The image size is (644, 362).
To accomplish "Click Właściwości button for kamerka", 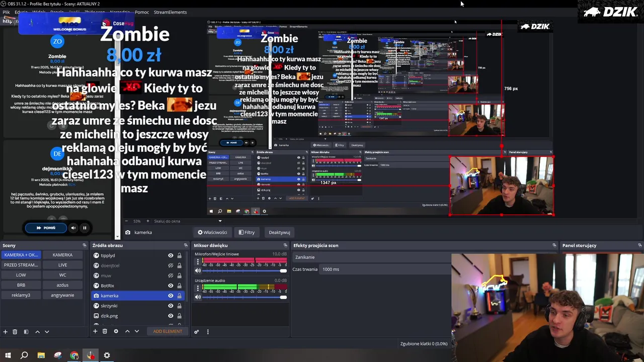I will (x=212, y=232).
